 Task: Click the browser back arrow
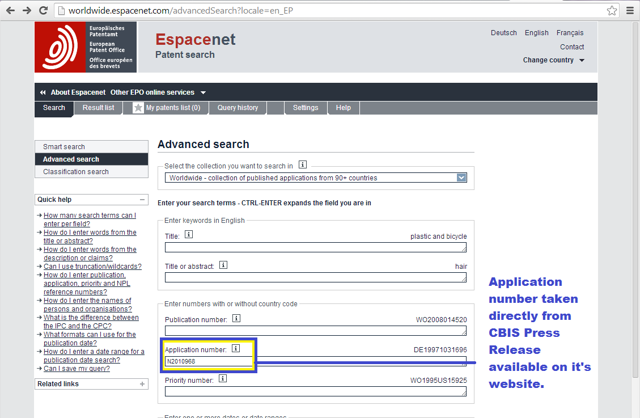tap(11, 10)
